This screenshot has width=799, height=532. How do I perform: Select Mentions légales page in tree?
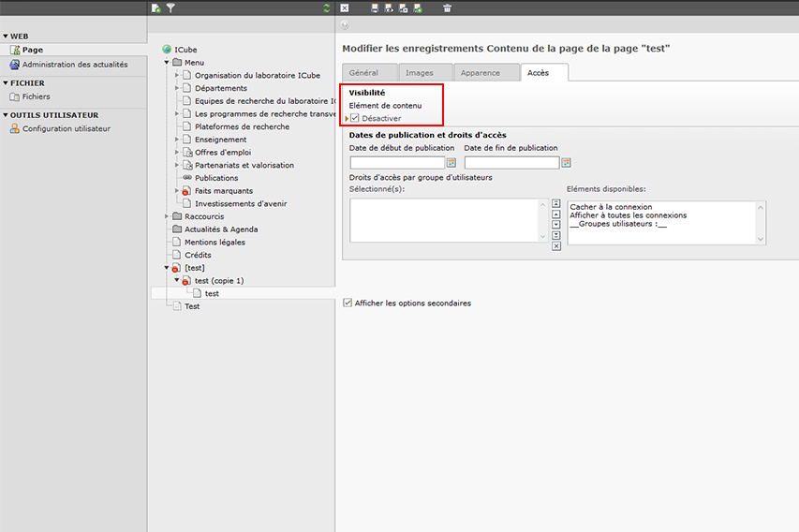(215, 242)
